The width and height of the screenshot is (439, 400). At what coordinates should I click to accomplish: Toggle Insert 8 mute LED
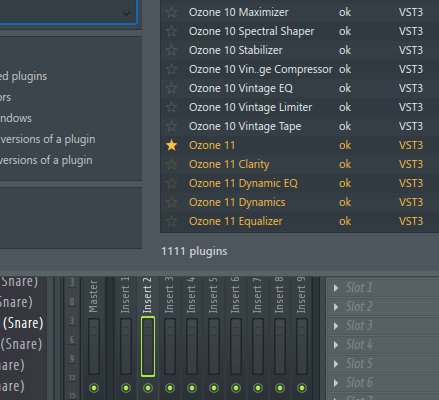point(280,388)
